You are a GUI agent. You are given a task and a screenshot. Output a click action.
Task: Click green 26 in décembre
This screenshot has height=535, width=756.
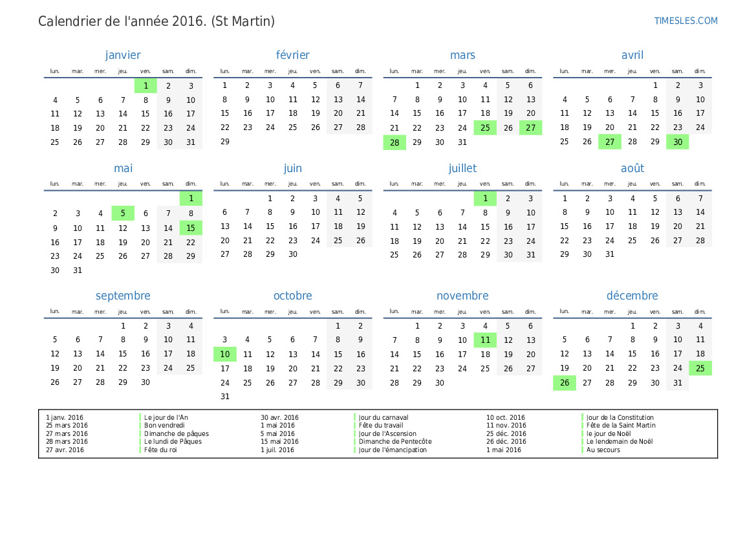[x=564, y=383]
